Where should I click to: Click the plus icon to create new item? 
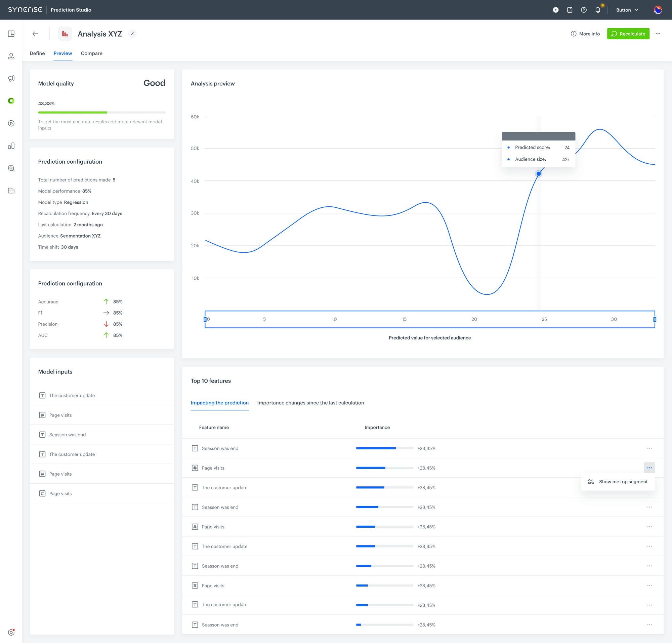(x=555, y=10)
